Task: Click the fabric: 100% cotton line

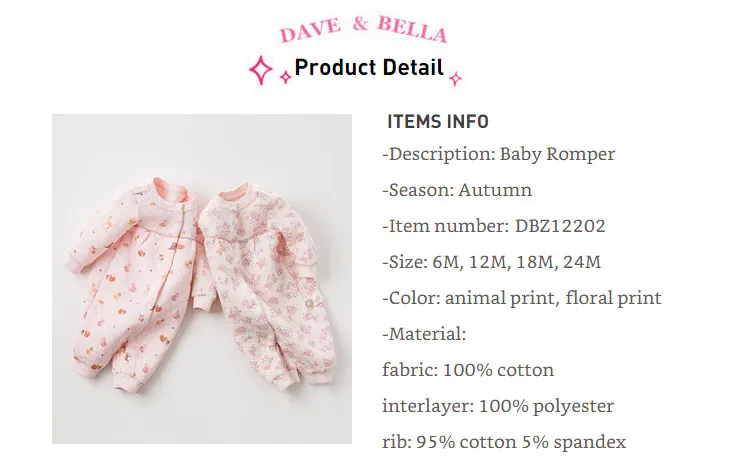Action: click(x=468, y=370)
